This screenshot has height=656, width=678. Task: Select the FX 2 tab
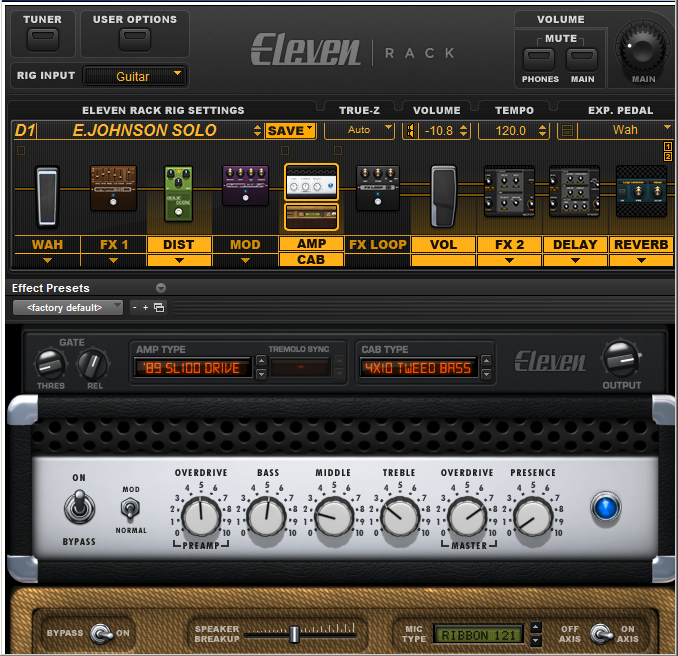tap(509, 245)
